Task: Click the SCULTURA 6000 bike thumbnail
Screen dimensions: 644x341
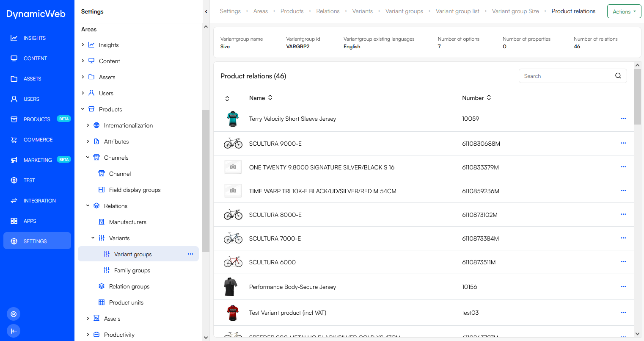Action: point(233,262)
